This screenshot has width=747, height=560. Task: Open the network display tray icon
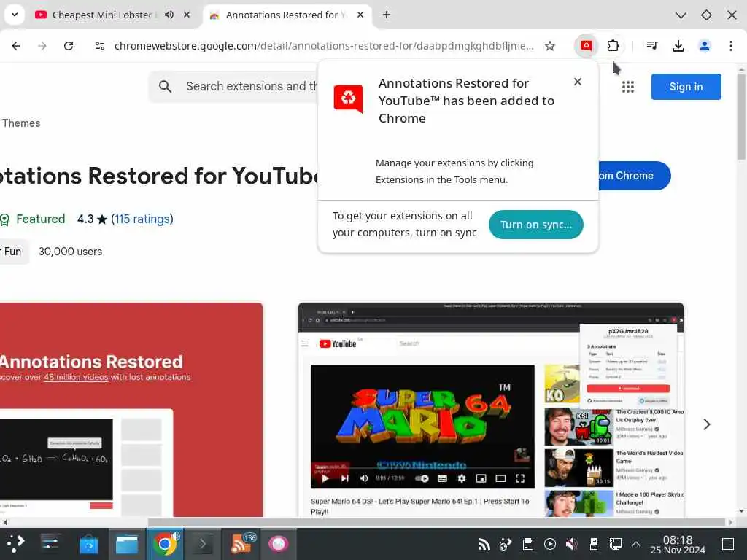(615, 544)
